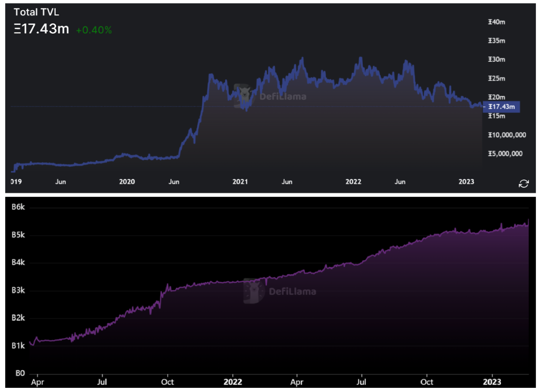Click the B4k axis label
The width and height of the screenshot is (540, 392).
pyautogui.click(x=18, y=262)
